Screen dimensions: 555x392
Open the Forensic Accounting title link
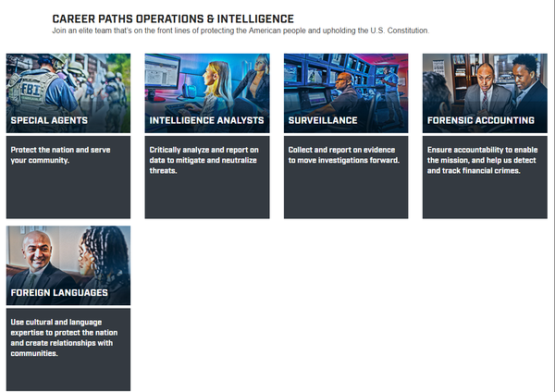tap(480, 120)
